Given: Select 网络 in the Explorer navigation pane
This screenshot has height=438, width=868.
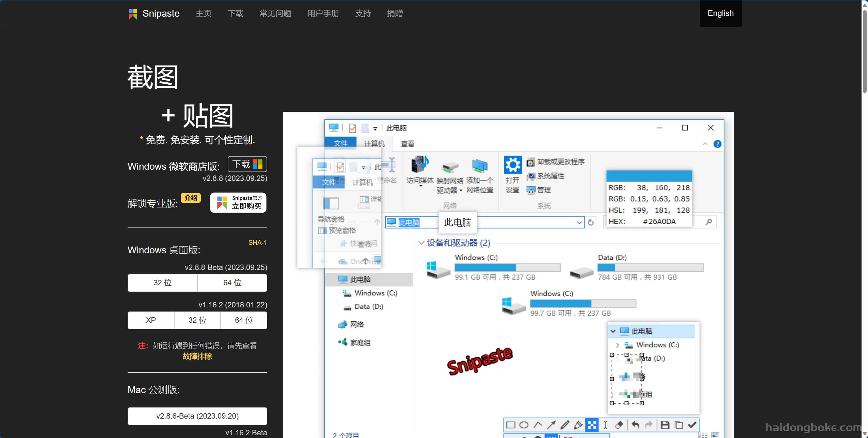Looking at the screenshot, I should coord(351,325).
